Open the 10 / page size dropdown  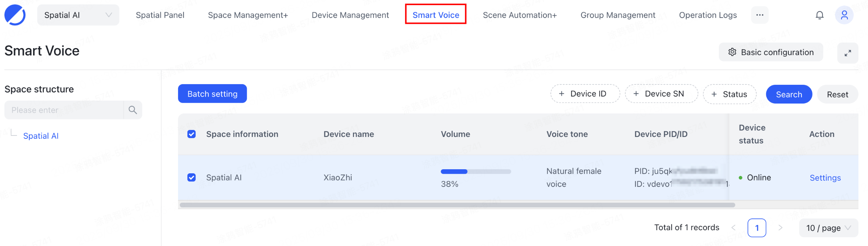(x=828, y=228)
